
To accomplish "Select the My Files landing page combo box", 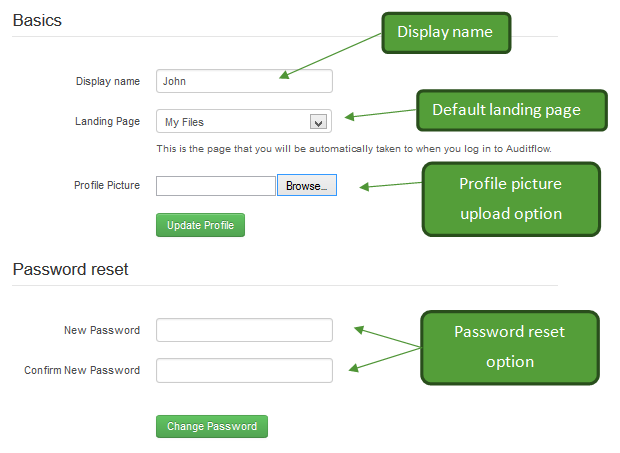I will tap(244, 121).
